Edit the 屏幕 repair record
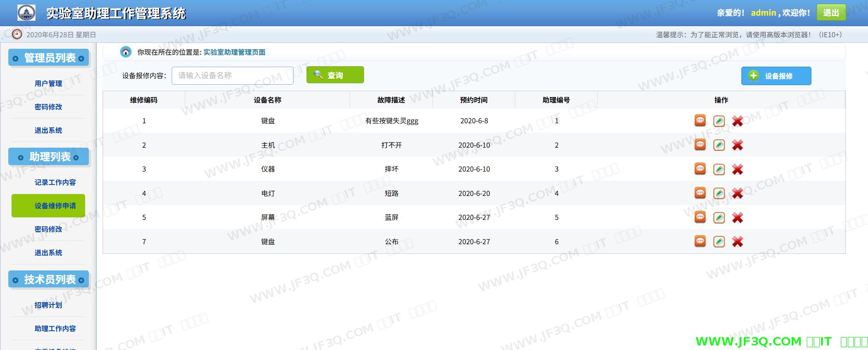868x350 pixels. pos(719,218)
